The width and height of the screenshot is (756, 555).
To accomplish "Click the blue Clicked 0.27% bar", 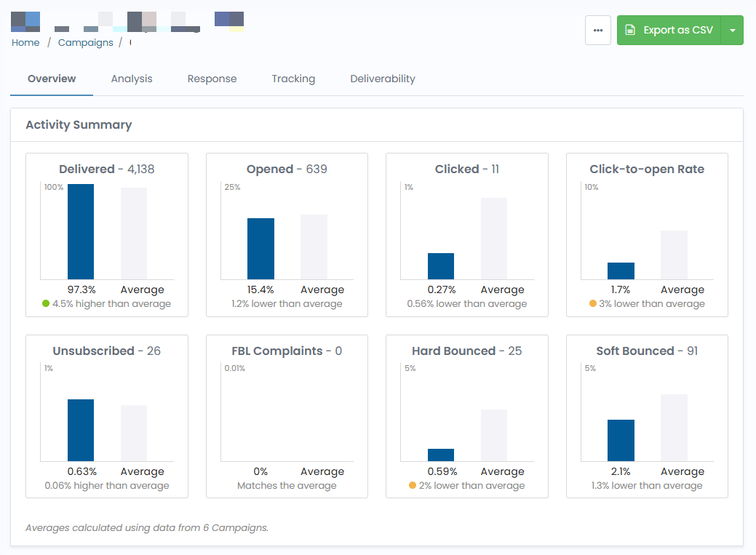I will (x=441, y=266).
